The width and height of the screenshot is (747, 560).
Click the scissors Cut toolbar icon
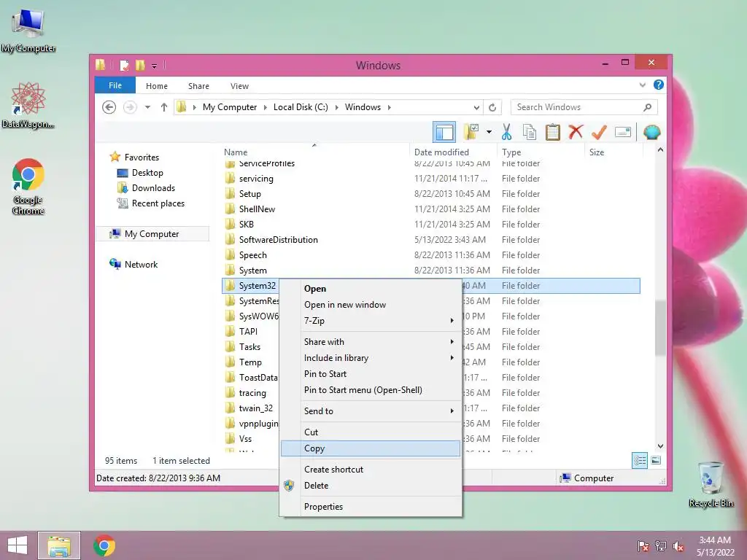click(x=506, y=132)
